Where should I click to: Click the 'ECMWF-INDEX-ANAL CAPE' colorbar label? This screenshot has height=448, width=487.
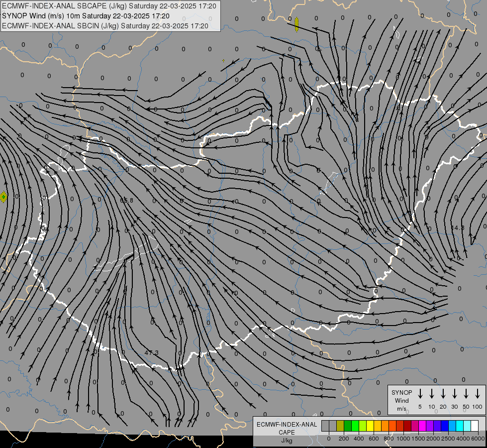pyautogui.click(x=287, y=428)
